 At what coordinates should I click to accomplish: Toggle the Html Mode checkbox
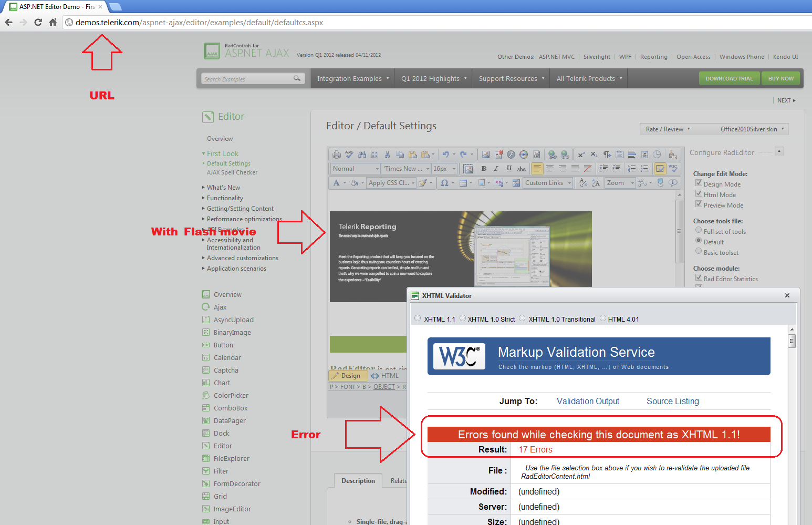699,193
